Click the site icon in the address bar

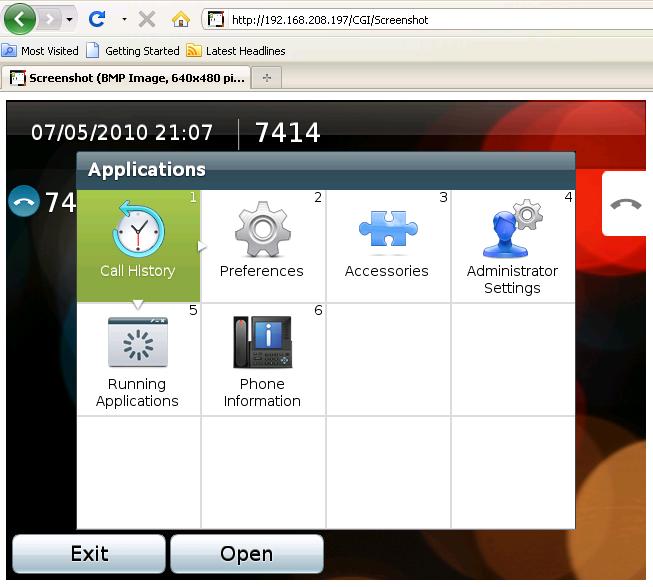216,20
